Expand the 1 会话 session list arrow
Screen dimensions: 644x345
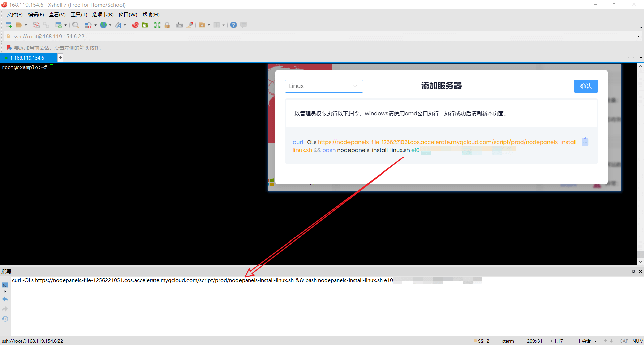(595, 341)
